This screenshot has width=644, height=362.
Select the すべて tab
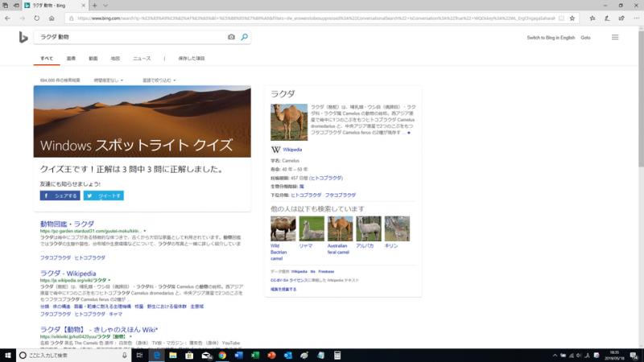[x=47, y=58]
